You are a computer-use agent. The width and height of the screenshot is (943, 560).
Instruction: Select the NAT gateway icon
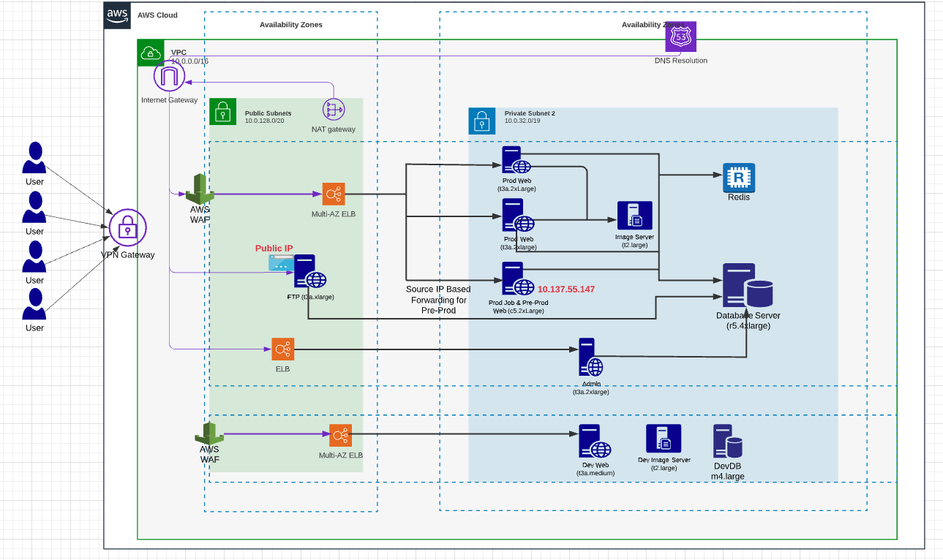[x=333, y=110]
